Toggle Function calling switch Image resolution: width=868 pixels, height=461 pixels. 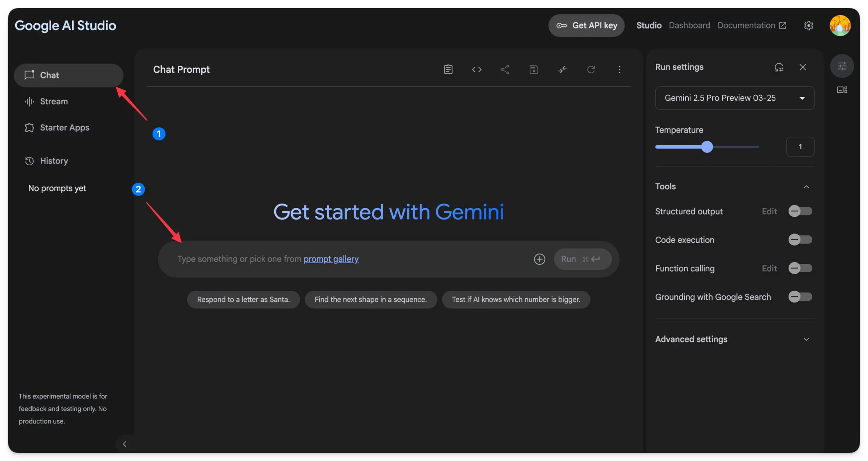800,268
